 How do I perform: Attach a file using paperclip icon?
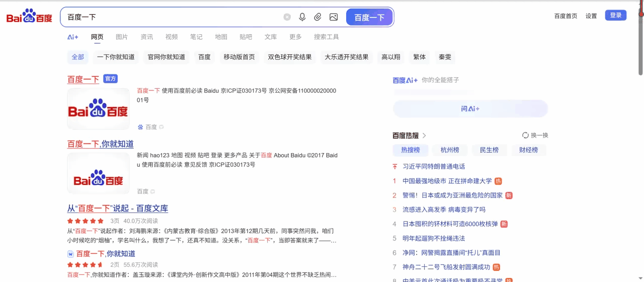click(318, 17)
